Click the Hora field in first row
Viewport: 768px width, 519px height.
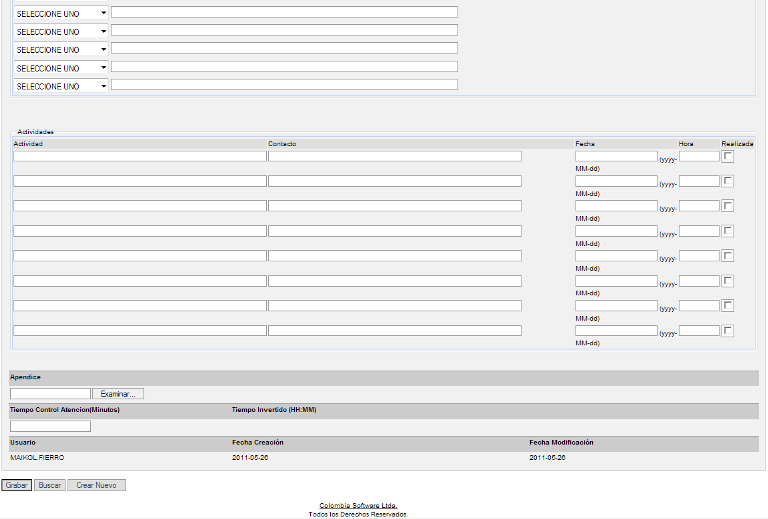pos(699,156)
